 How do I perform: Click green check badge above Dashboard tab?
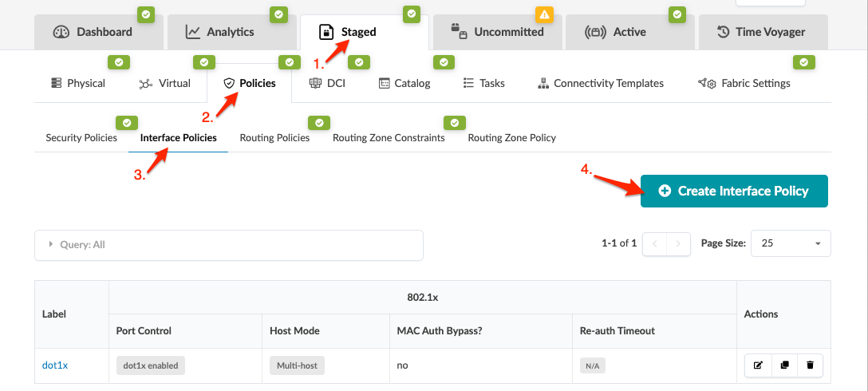pyautogui.click(x=144, y=14)
